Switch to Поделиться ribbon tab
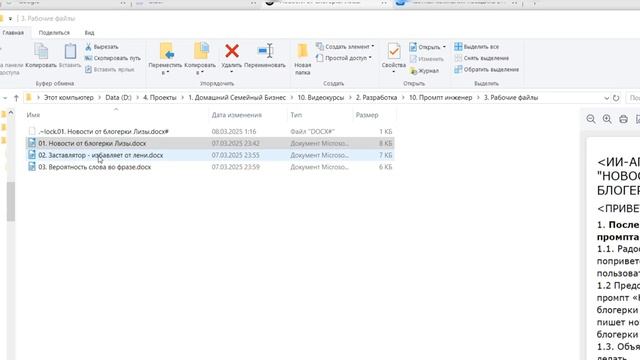This screenshot has height=360, width=640. [x=54, y=33]
